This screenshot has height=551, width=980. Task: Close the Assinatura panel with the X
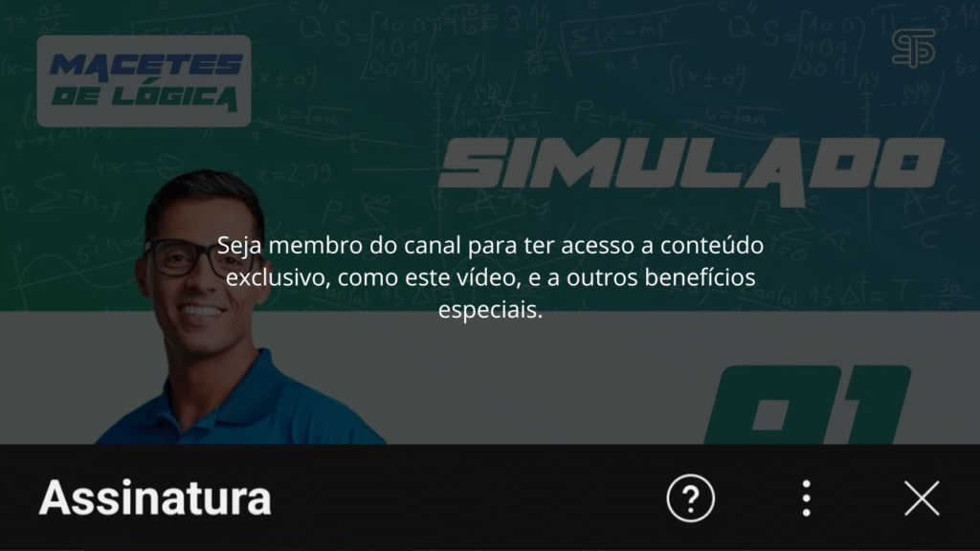click(922, 497)
